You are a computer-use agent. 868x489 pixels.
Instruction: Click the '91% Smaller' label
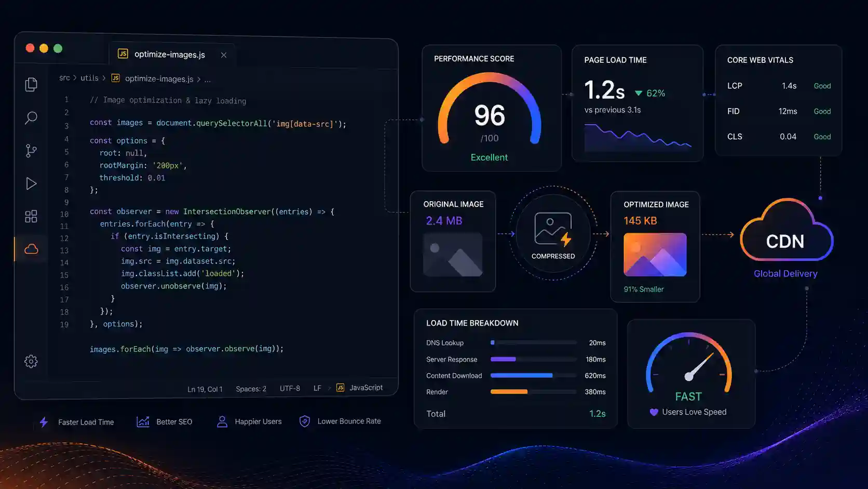(x=644, y=289)
